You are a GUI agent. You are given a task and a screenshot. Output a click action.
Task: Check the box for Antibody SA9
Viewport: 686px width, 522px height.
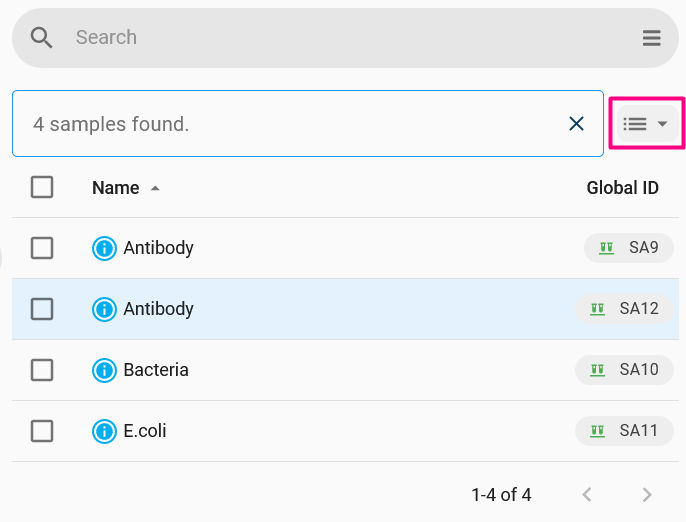click(x=42, y=248)
